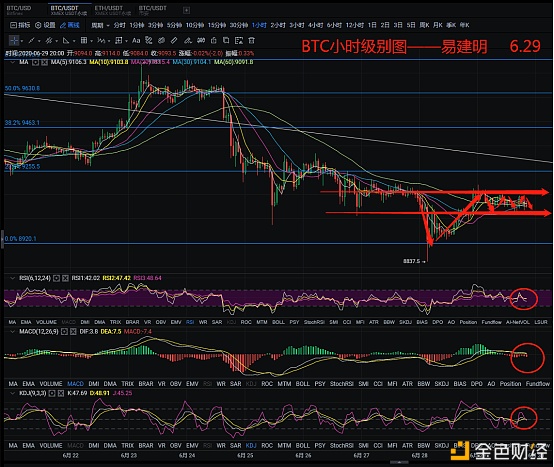554x467 pixels.
Task: Toggle TRIX in the KDJ panel indicator row
Action: click(128, 446)
